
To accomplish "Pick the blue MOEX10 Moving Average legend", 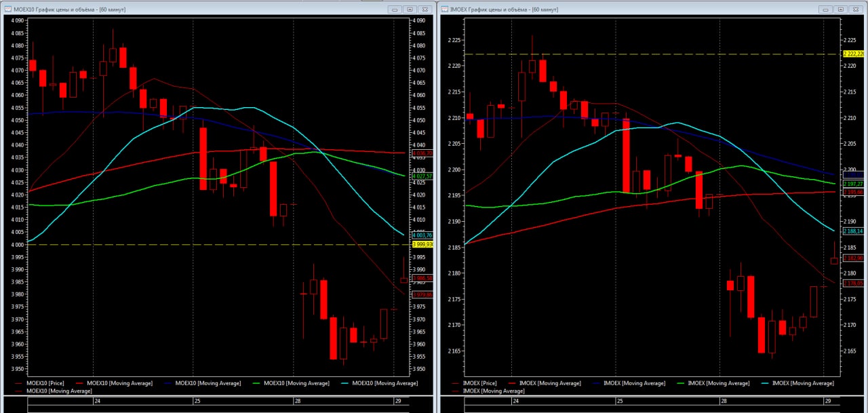I will pyautogui.click(x=208, y=383).
